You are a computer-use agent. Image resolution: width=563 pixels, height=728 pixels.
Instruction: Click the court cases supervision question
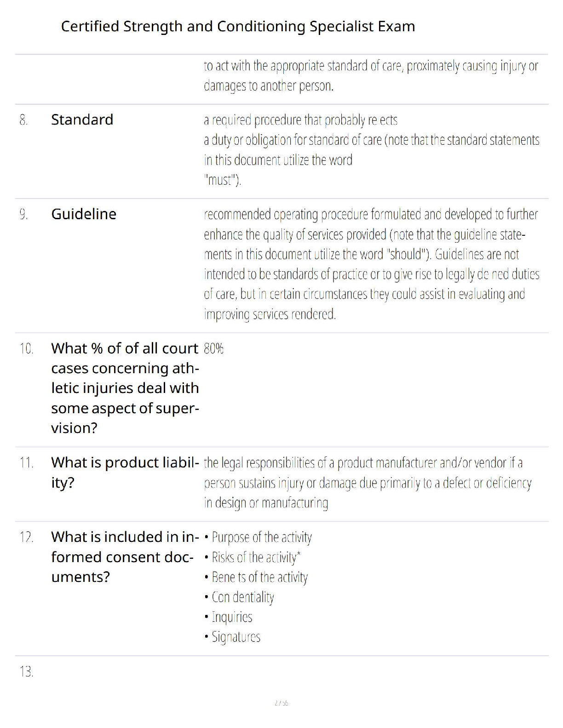(125, 388)
